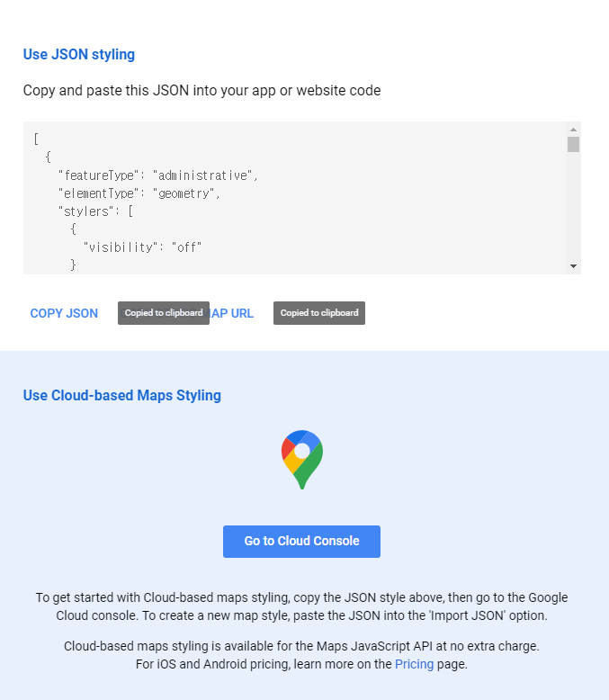Click the JSON code box scrollbar thumb

tap(573, 144)
